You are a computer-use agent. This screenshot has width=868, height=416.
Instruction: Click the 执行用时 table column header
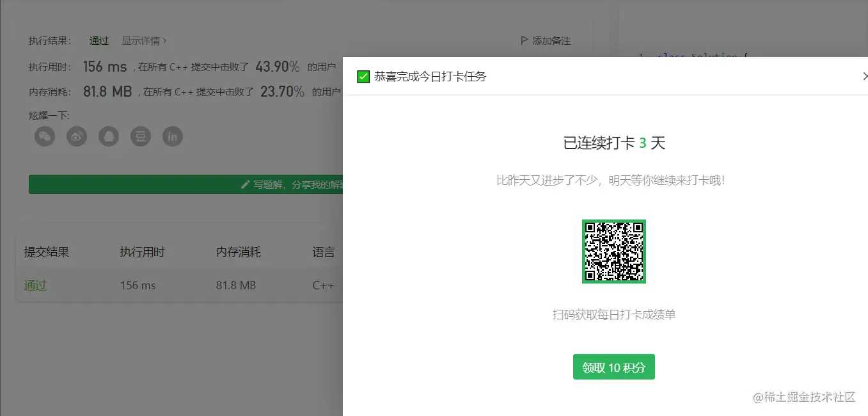[x=143, y=252]
